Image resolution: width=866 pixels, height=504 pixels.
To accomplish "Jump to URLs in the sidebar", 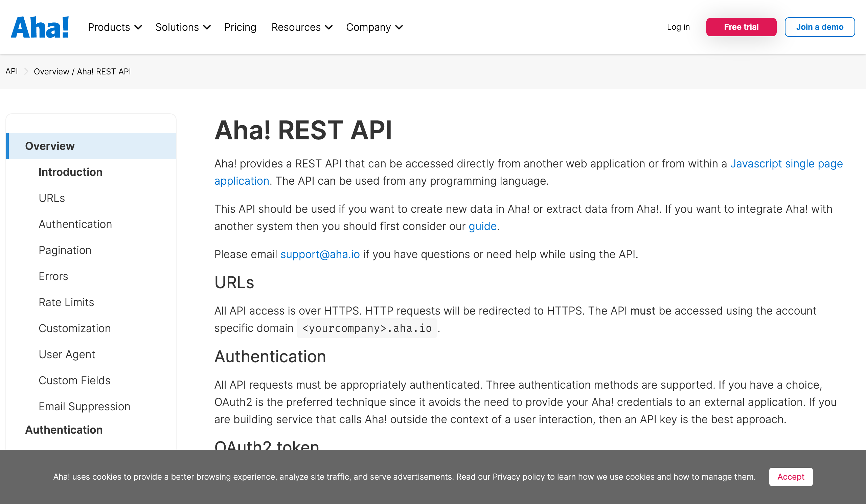I will point(51,198).
